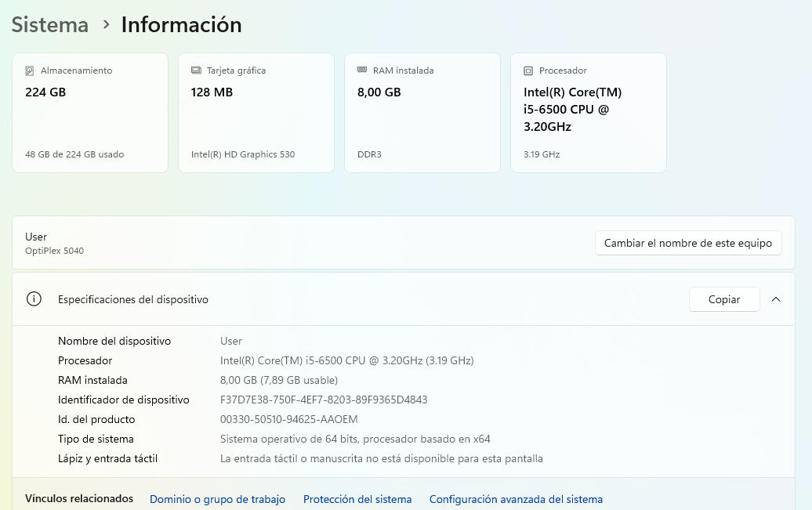Click the info icon beside Especificaciones del dispositivo
The height and width of the screenshot is (510, 812).
click(34, 299)
